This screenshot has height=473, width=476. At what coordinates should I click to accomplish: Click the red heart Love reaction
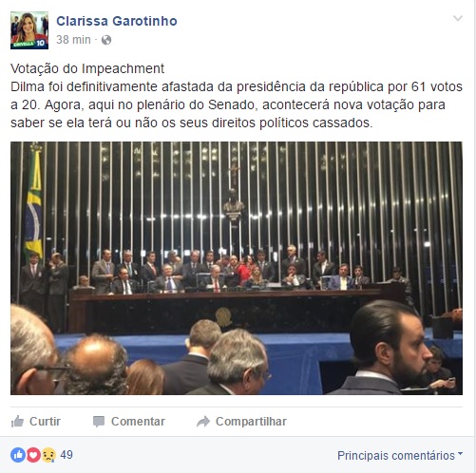coord(33,455)
